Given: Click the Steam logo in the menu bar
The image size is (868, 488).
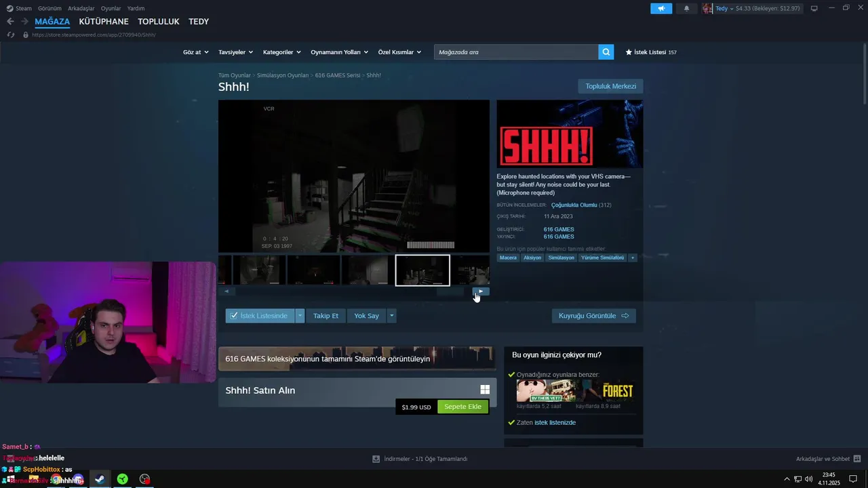Looking at the screenshot, I should click(x=10, y=8).
